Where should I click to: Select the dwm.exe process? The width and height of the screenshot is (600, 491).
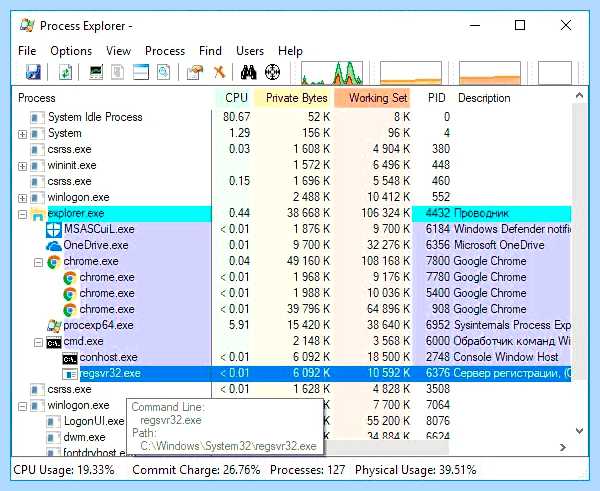(x=84, y=437)
